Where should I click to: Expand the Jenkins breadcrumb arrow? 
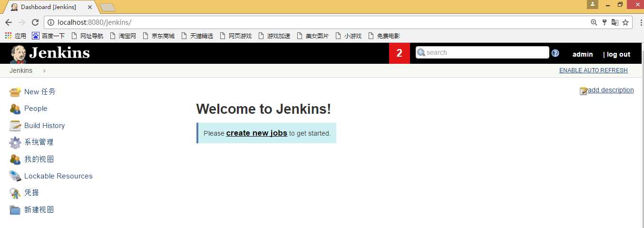pyautogui.click(x=44, y=70)
